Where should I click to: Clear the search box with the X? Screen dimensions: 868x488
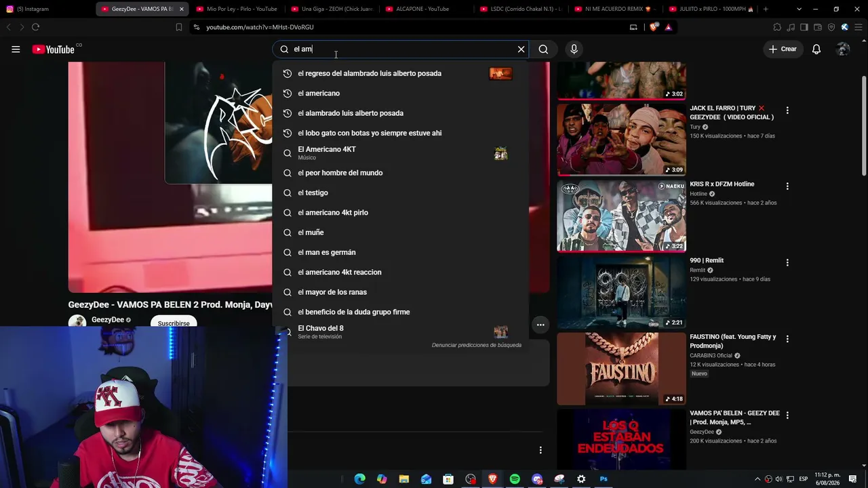(521, 49)
